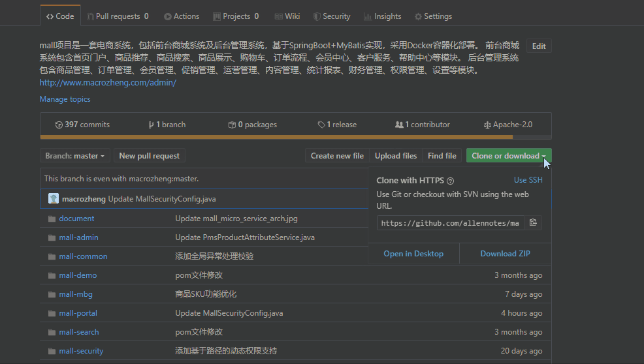Click Create new file button
Image resolution: width=644 pixels, height=364 pixels.
[x=337, y=156]
